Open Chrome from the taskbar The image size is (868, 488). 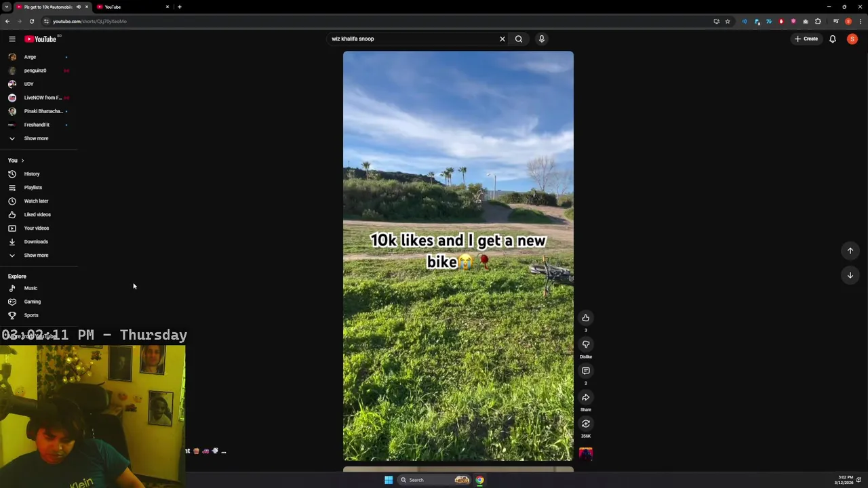pos(479,480)
